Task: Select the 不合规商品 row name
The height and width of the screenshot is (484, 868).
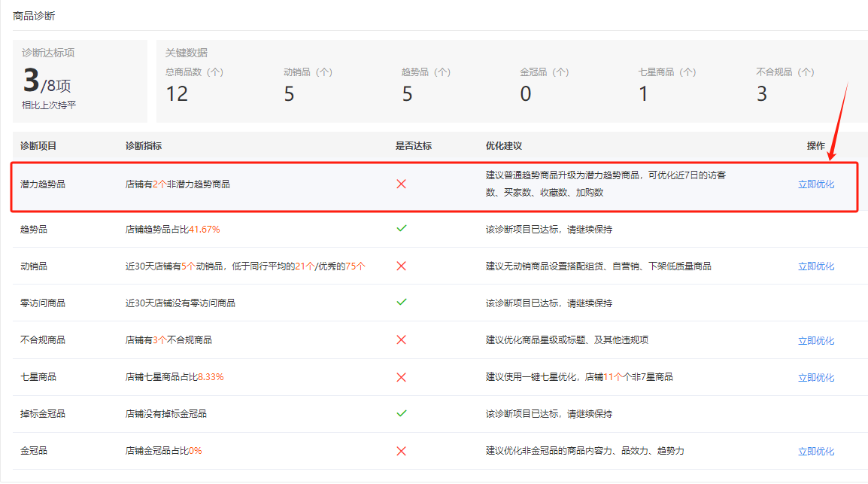Action: (43, 340)
